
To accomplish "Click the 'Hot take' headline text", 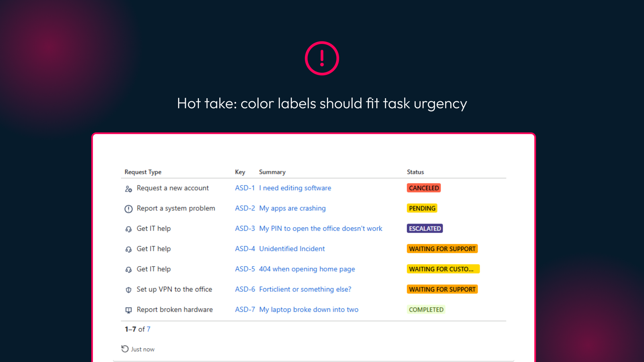I will pos(322,103).
